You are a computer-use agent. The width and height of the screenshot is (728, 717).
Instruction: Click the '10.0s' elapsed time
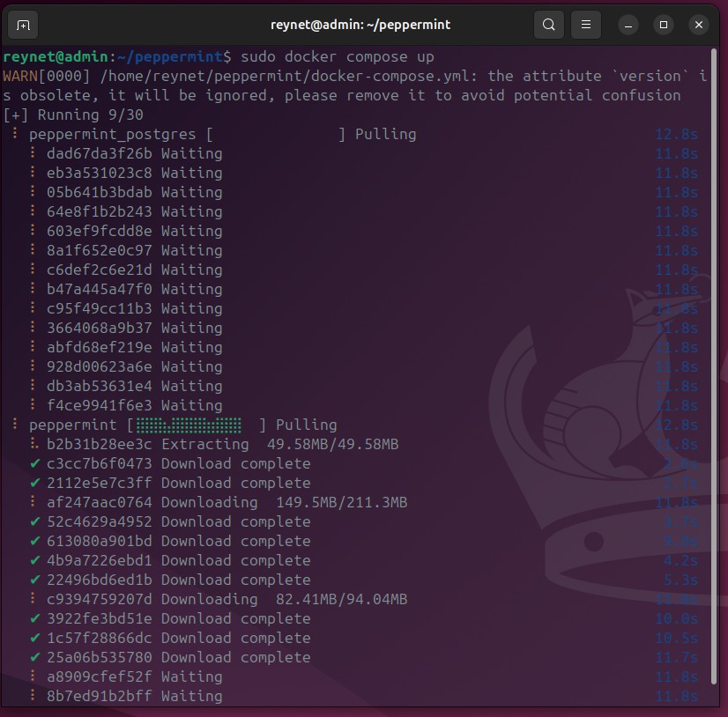677,618
